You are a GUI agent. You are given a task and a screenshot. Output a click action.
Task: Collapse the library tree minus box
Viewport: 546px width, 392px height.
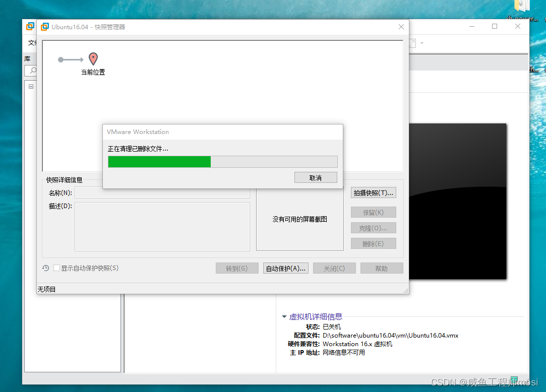31,86
